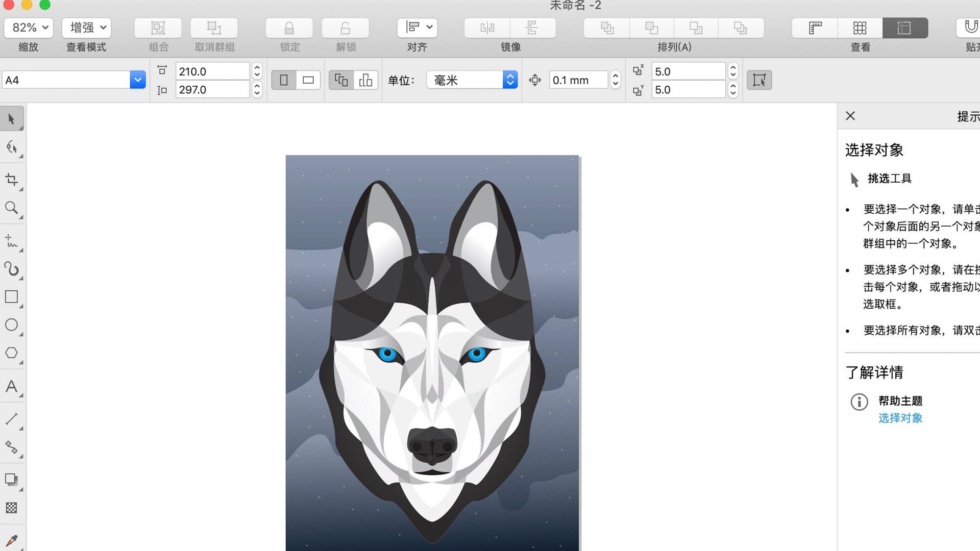Image resolution: width=980 pixels, height=551 pixels.
Task: Click the Unlock icon
Action: point(345,28)
